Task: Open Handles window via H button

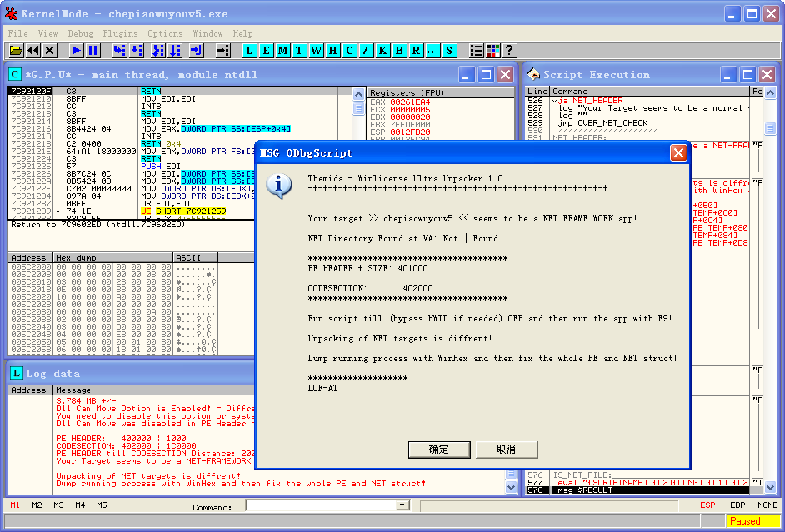Action: (x=333, y=50)
